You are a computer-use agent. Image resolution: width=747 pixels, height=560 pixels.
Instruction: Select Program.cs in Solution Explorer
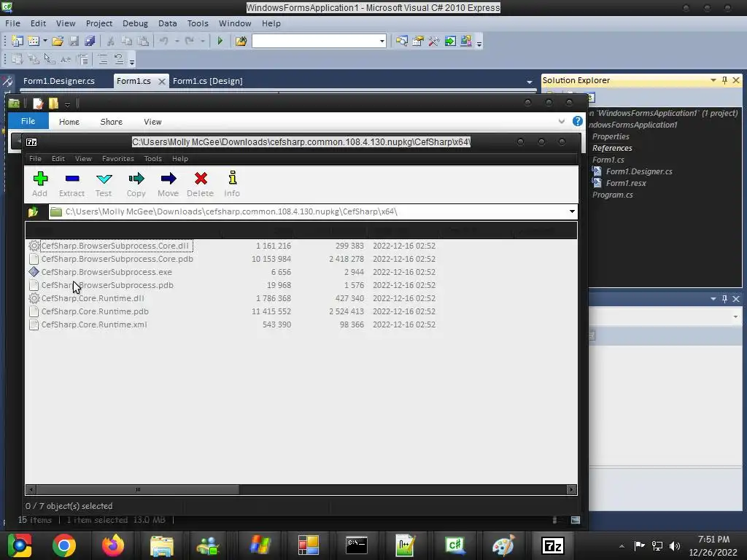tap(613, 195)
